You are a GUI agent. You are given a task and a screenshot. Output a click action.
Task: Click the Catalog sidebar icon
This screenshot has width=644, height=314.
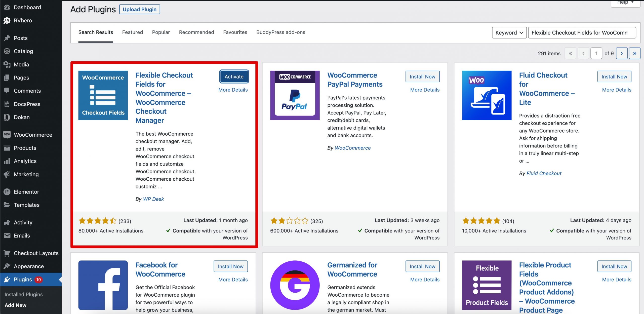[7, 51]
